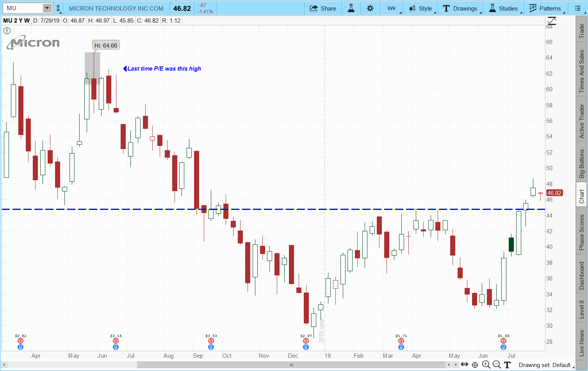
Task: Click the 'L: 45.85' low value
Action: tap(123, 20)
